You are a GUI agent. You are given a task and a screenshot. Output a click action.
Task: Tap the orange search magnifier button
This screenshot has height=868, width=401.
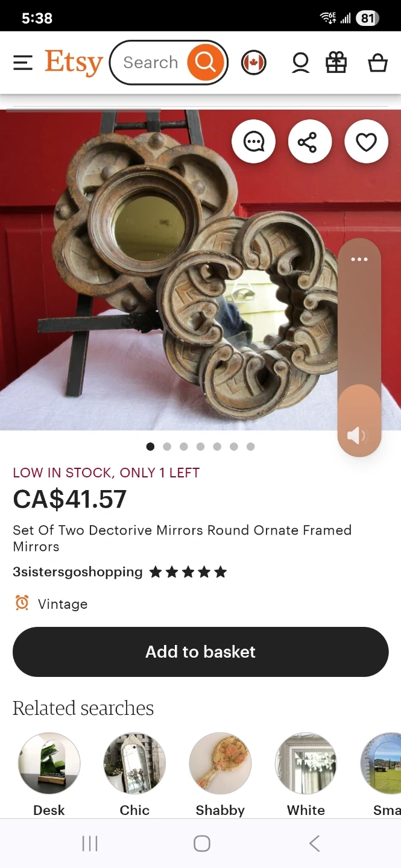(205, 62)
